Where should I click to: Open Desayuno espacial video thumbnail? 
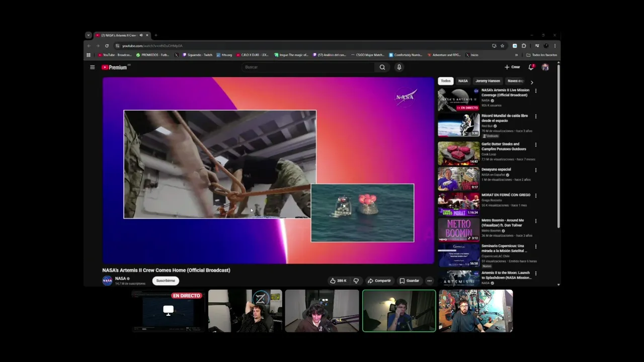458,179
